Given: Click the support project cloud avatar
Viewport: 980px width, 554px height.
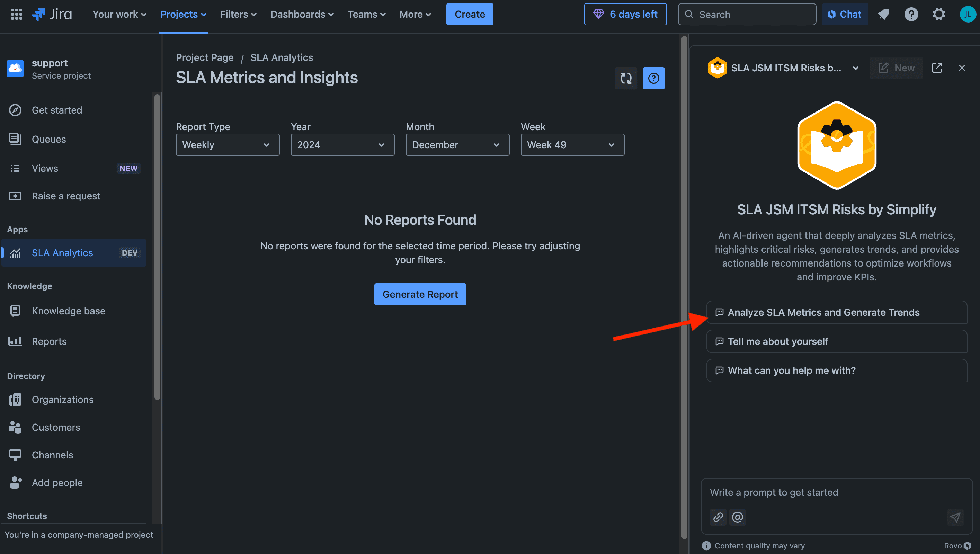Looking at the screenshot, I should point(15,69).
